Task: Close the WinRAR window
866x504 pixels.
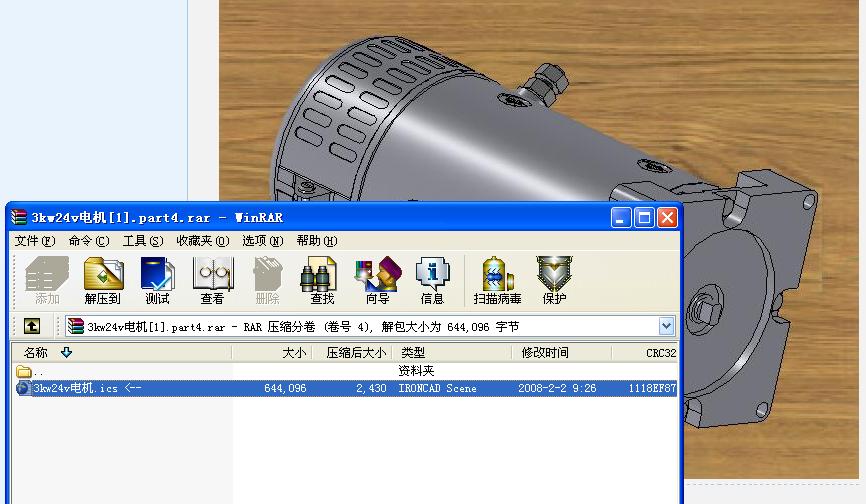Action: pyautogui.click(x=667, y=217)
